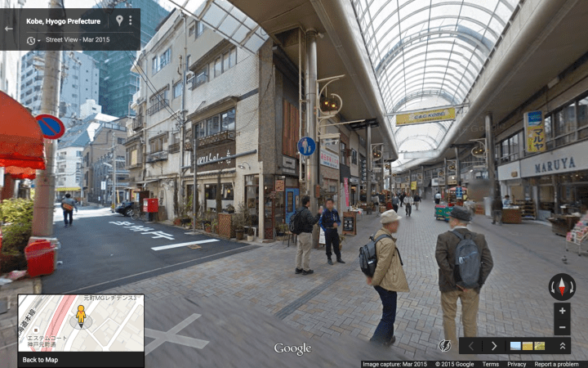Open the Terms link
Viewport: 588px width, 368px height.
(490, 364)
